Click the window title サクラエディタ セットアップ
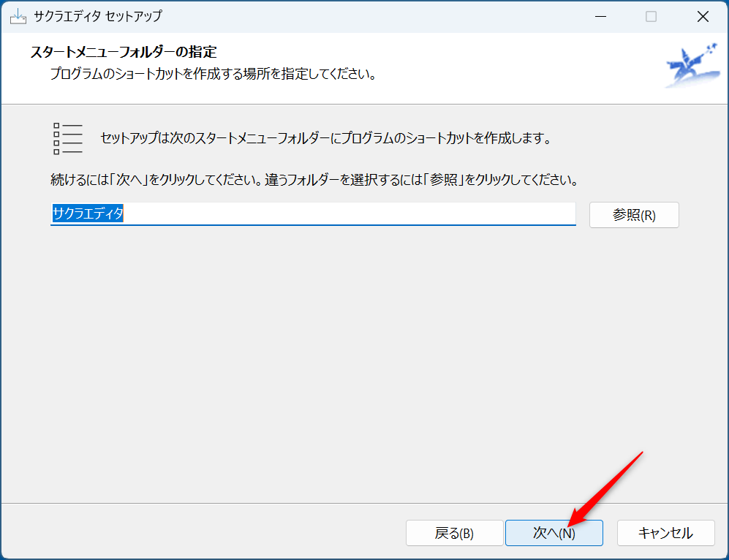The height and width of the screenshot is (560, 729). pyautogui.click(x=98, y=16)
